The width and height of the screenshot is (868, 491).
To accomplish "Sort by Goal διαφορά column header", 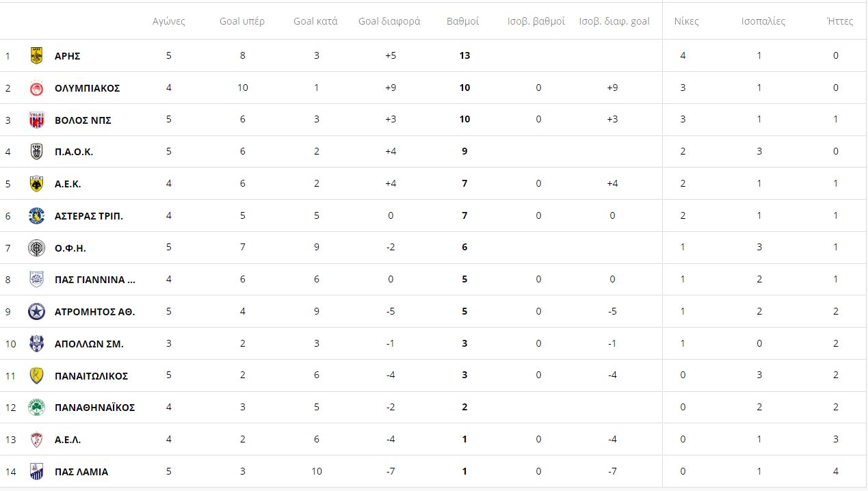I will click(389, 21).
